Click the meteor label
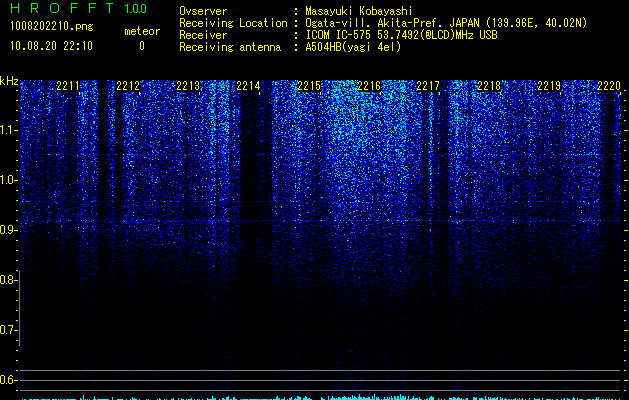 142,31
